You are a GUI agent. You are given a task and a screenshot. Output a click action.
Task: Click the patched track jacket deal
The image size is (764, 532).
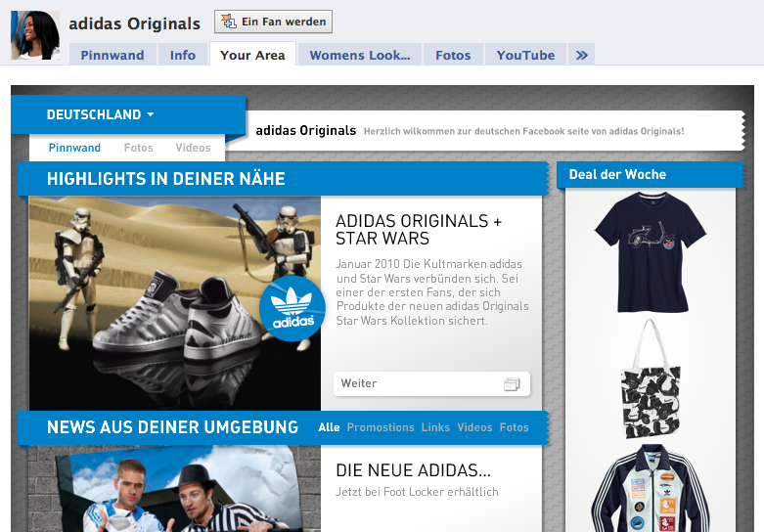tap(650, 488)
